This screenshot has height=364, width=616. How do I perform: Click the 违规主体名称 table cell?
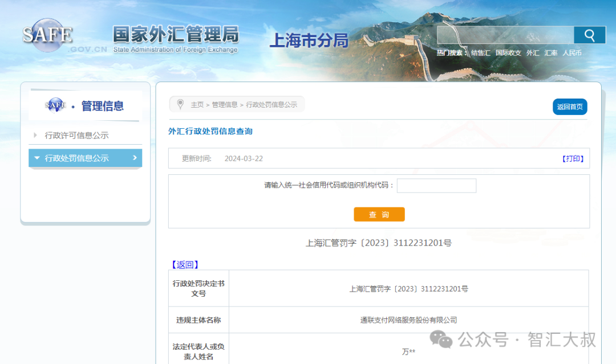pos(199,320)
